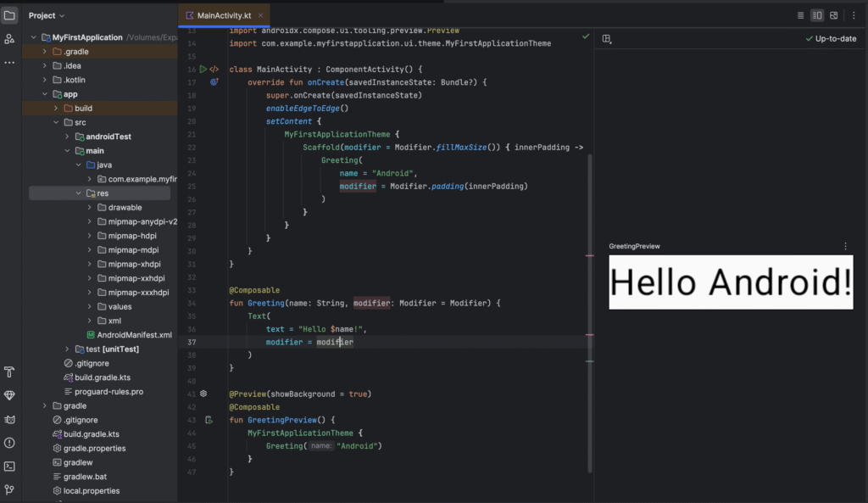Open editor more options in top right
The width and height of the screenshot is (868, 503).
854,15
